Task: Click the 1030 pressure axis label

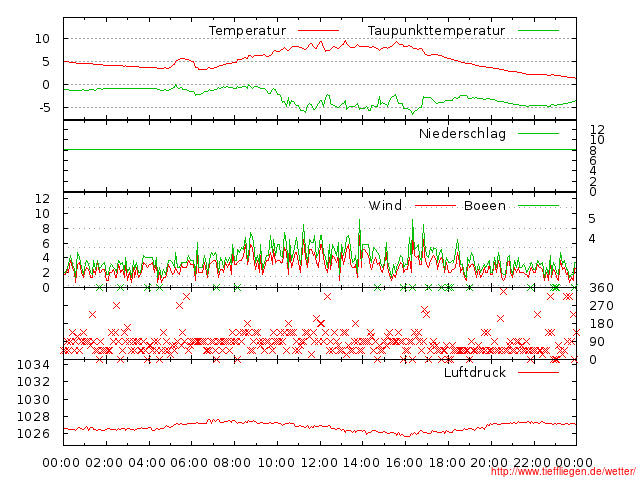Action: click(33, 399)
